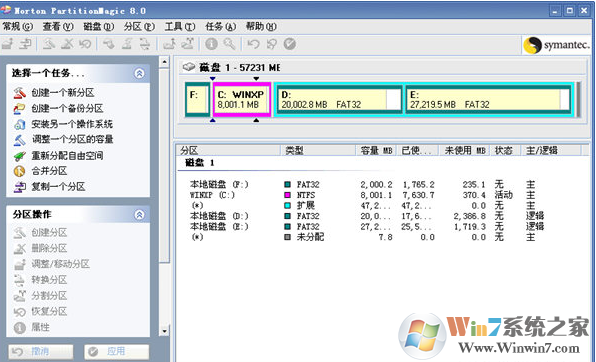The image size is (596, 362).
Task: Collapse the 分区操作 panel
Action: (139, 214)
